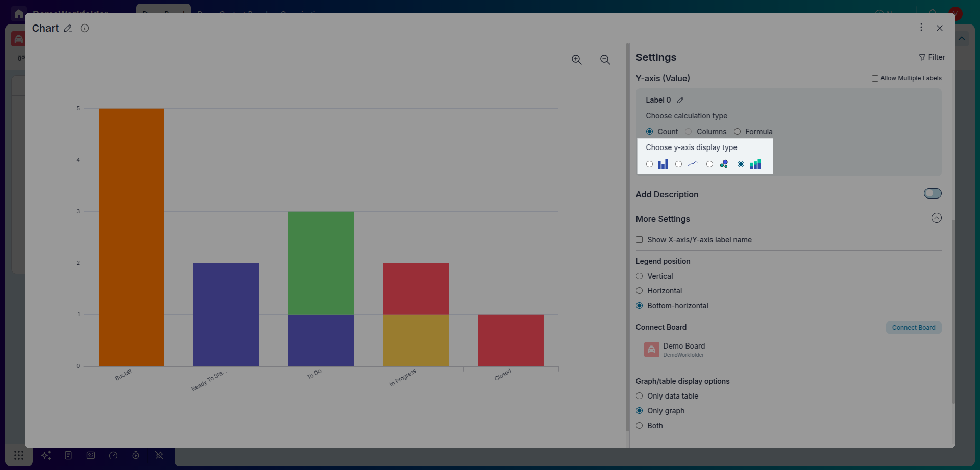Viewport: 980px width, 470px height.
Task: Set legend position to Vertical
Action: pyautogui.click(x=639, y=276)
